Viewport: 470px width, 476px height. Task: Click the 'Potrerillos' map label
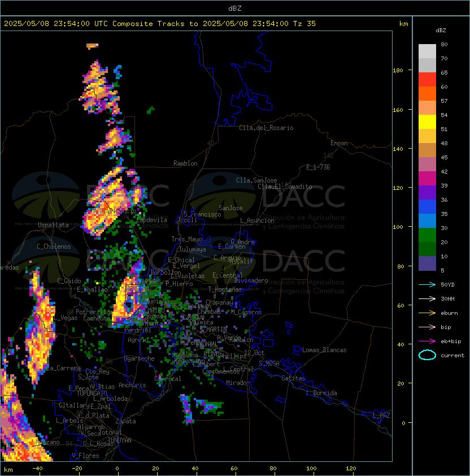94,312
